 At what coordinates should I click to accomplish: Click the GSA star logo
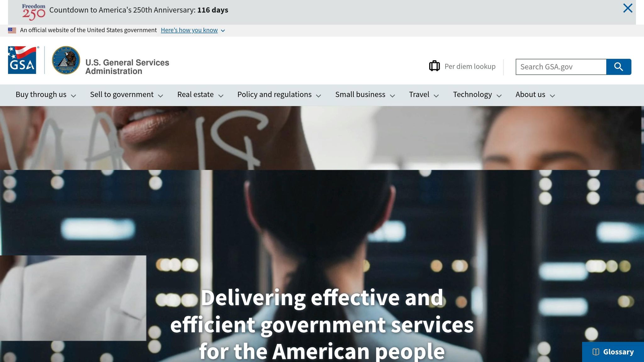[22, 60]
